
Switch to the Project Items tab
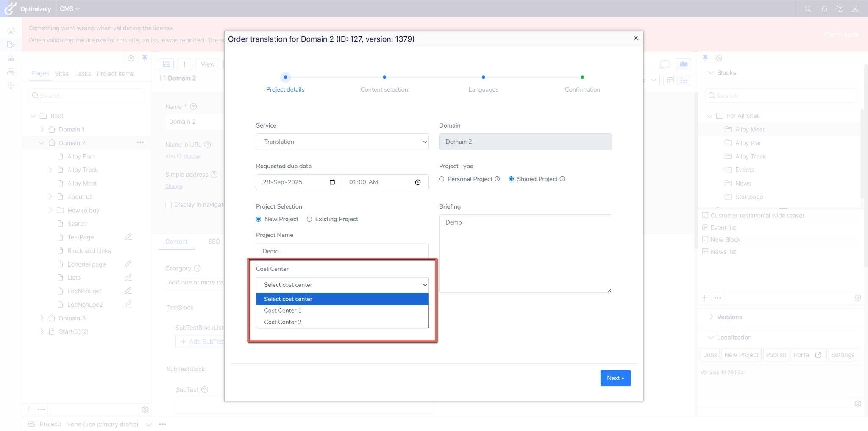pyautogui.click(x=115, y=74)
